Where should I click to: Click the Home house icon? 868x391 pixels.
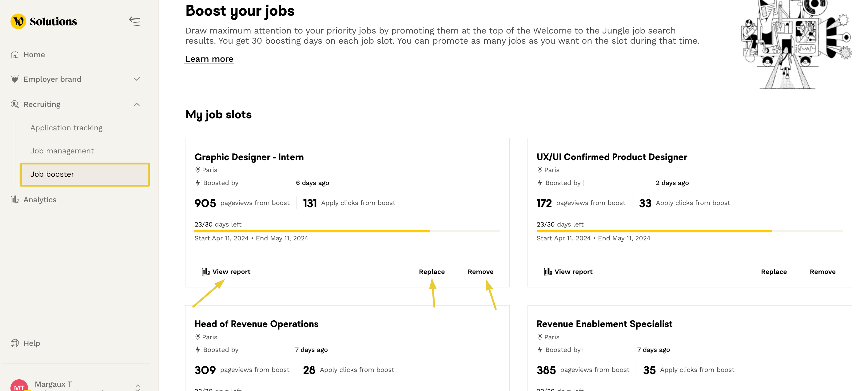tap(14, 54)
